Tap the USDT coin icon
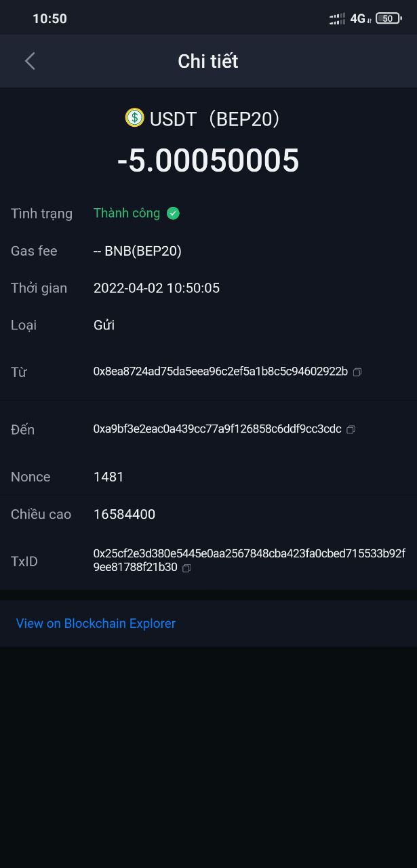The image size is (417, 868). [x=134, y=118]
